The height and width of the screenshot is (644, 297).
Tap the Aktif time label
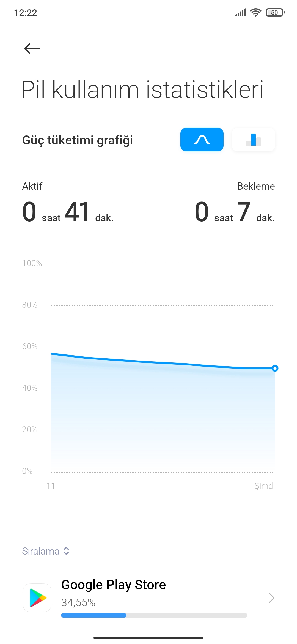tap(32, 186)
